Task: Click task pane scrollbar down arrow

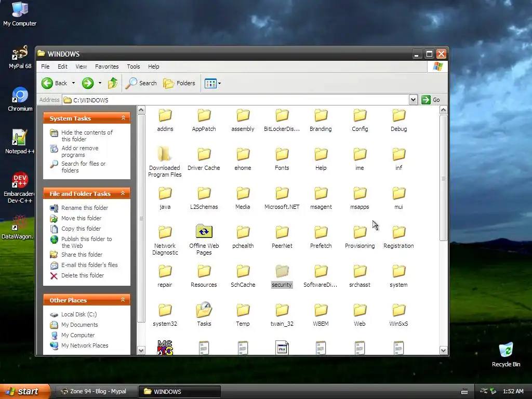Action: [141, 351]
